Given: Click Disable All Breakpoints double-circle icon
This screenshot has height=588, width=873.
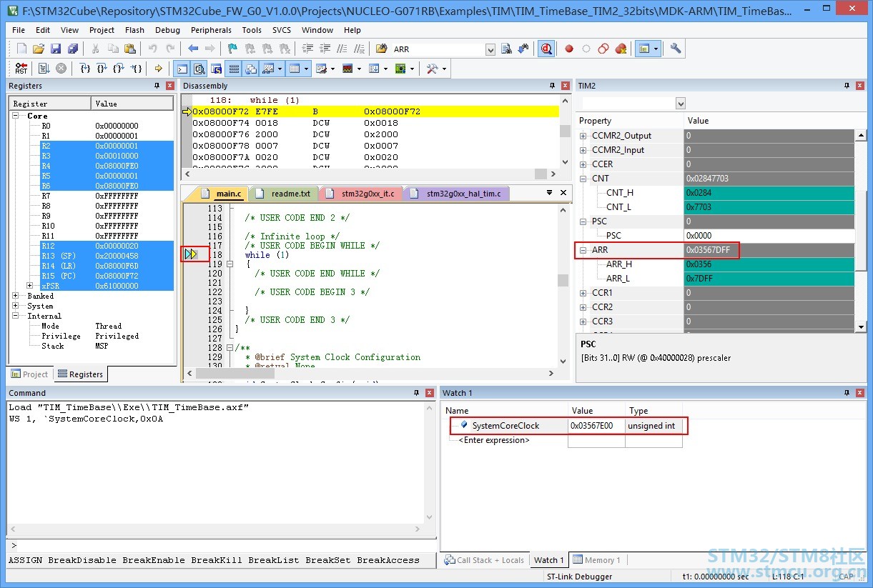Looking at the screenshot, I should coord(603,49).
